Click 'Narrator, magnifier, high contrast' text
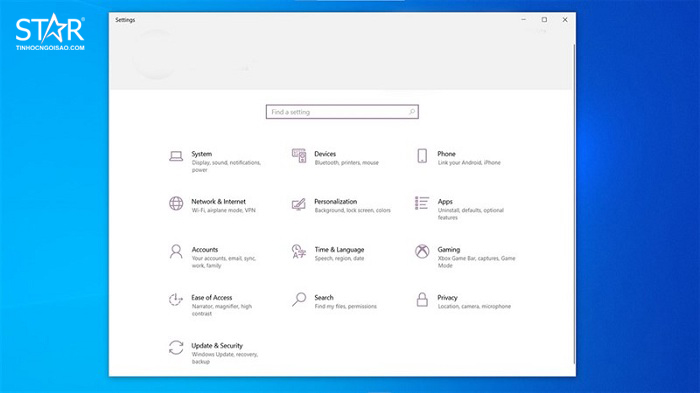 coord(222,310)
